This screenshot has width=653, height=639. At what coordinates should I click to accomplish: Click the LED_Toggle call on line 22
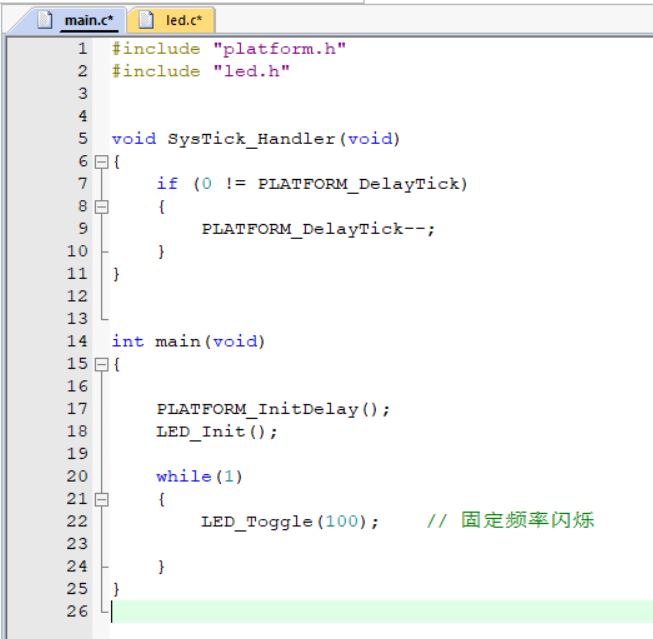pyautogui.click(x=290, y=522)
